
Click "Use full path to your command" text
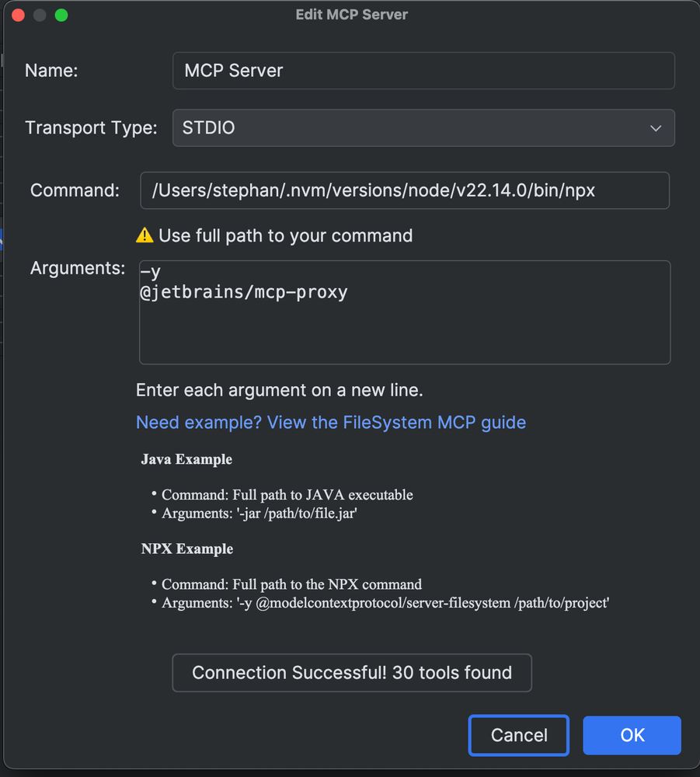point(285,235)
